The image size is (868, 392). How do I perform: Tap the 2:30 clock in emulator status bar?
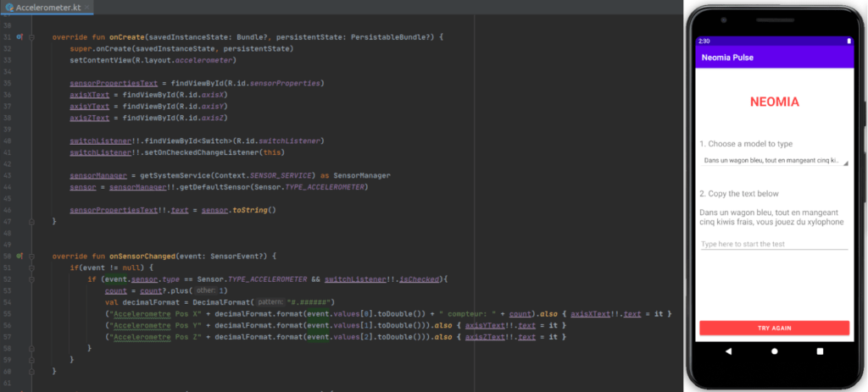click(x=704, y=41)
